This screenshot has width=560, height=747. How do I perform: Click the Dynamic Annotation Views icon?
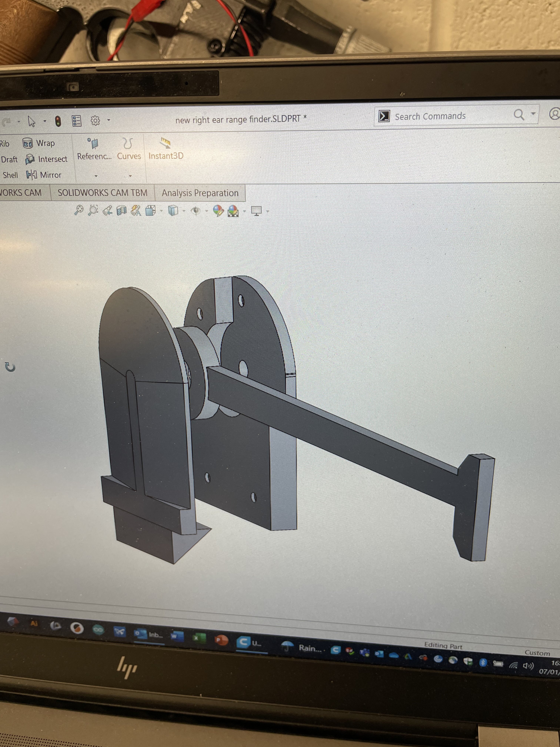pos(136,211)
